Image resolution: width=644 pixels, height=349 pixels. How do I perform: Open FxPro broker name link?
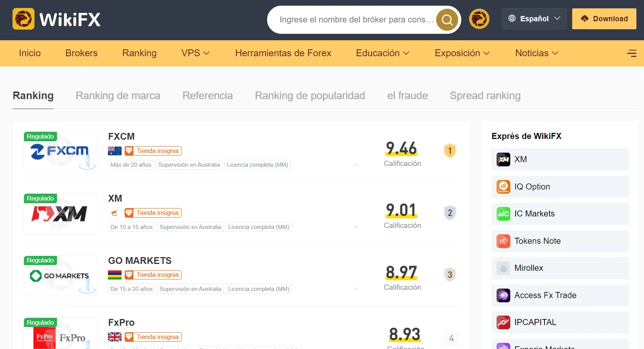pos(121,322)
